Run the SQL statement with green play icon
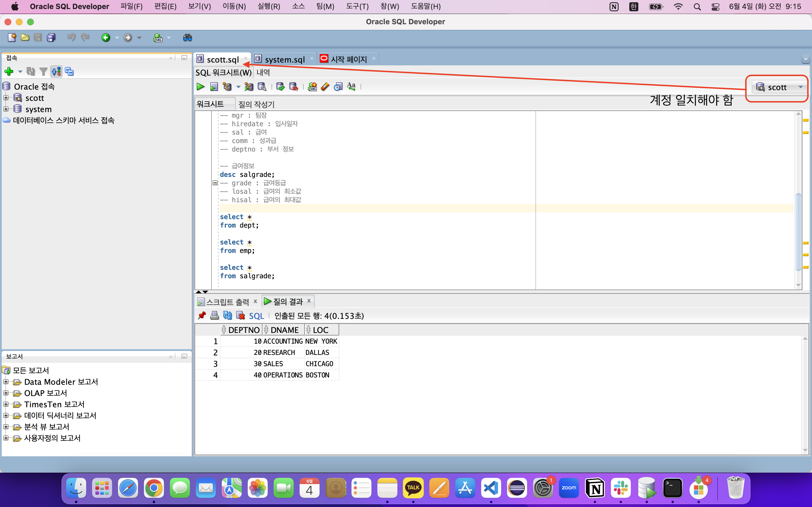The width and height of the screenshot is (812, 507). 201,87
